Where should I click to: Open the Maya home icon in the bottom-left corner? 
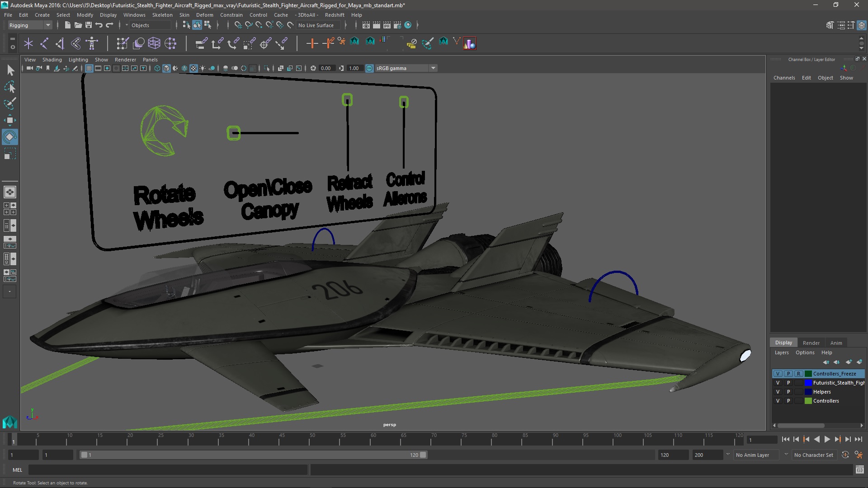pyautogui.click(x=9, y=422)
